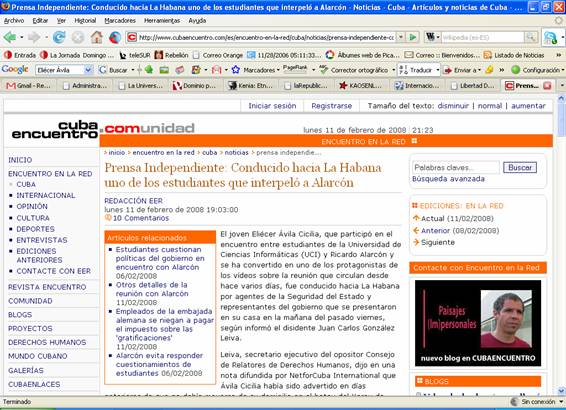Click the Corrector ortográfico icon

(323, 70)
